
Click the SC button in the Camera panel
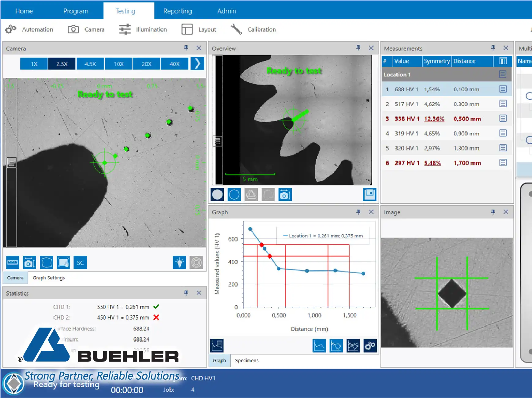80,262
